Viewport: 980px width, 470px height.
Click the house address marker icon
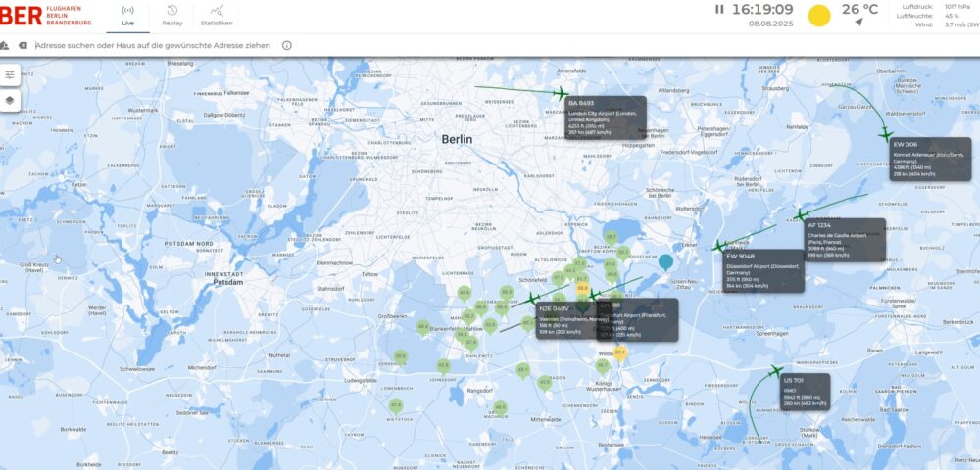(5, 45)
